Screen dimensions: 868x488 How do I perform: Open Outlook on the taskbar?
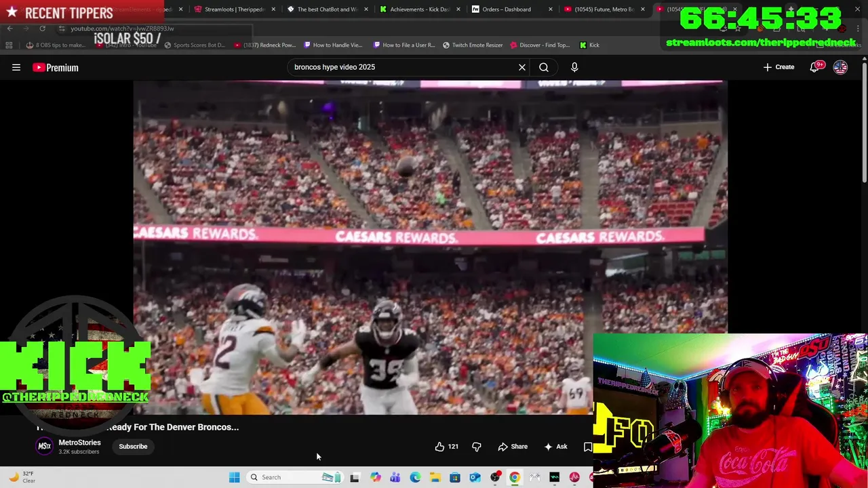click(475, 477)
